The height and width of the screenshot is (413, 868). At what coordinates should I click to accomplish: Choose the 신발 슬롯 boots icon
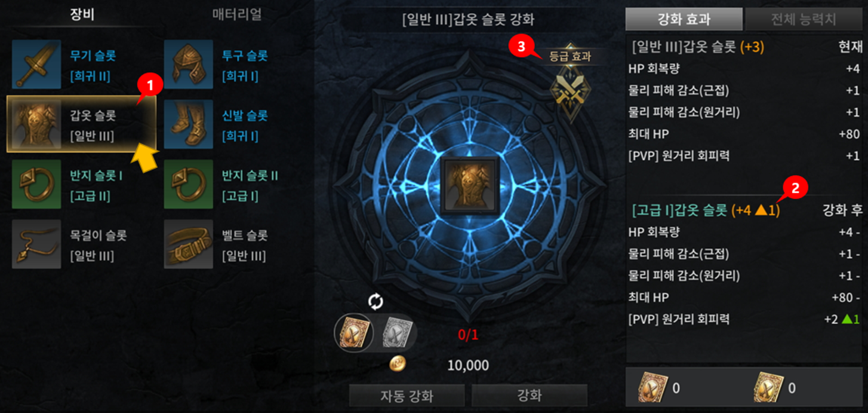tap(189, 124)
